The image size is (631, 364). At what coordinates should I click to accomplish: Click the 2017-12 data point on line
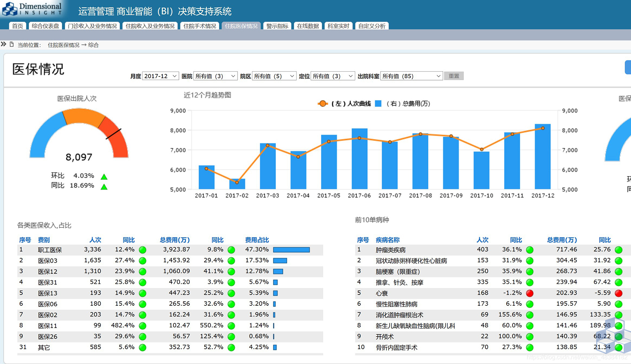(x=543, y=128)
